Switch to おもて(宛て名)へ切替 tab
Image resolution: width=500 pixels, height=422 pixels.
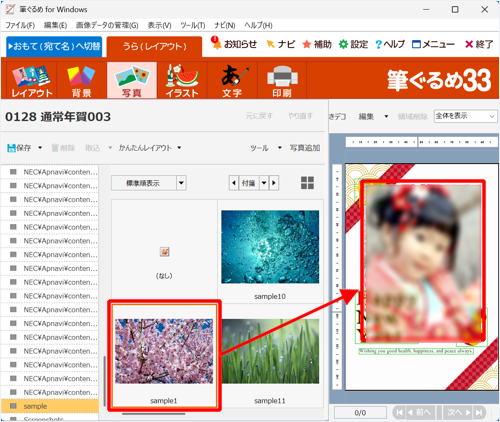[x=54, y=46]
